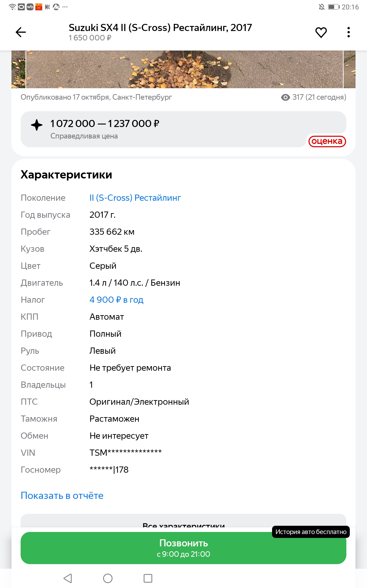Open the II (S-Cross) Рестайлинг generation link
The height and width of the screenshot is (588, 367).
click(135, 198)
